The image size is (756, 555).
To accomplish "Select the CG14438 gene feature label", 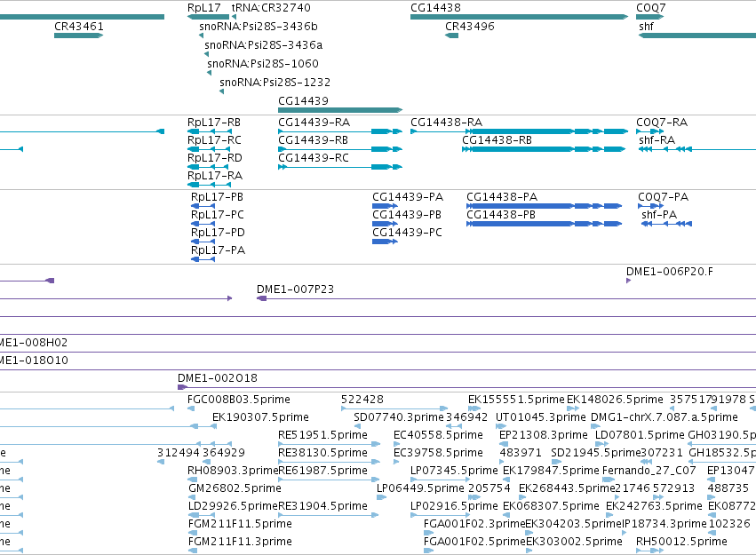I will (x=435, y=8).
